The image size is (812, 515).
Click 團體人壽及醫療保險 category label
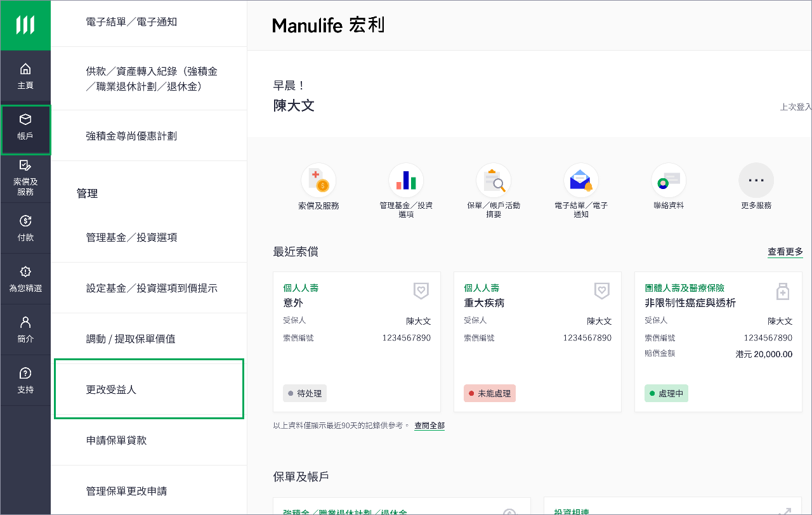(684, 288)
